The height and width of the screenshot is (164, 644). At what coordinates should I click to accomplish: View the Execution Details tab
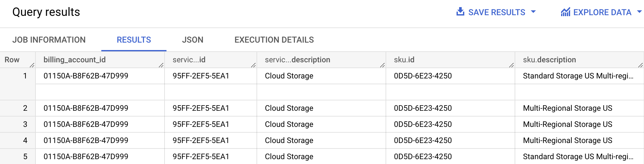point(274,40)
